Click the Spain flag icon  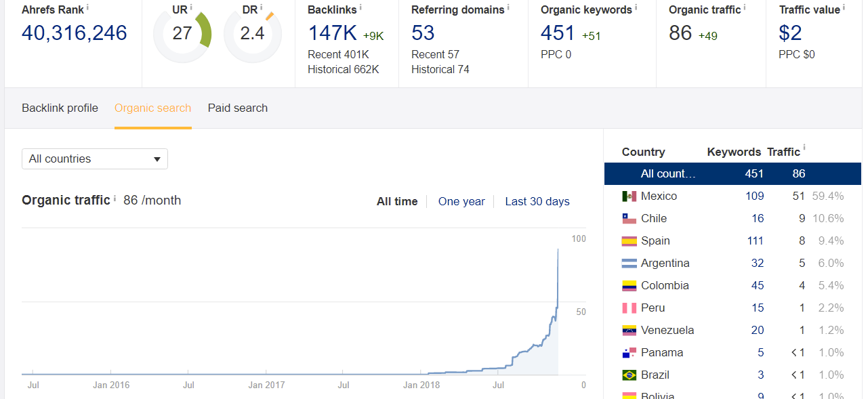pos(629,240)
